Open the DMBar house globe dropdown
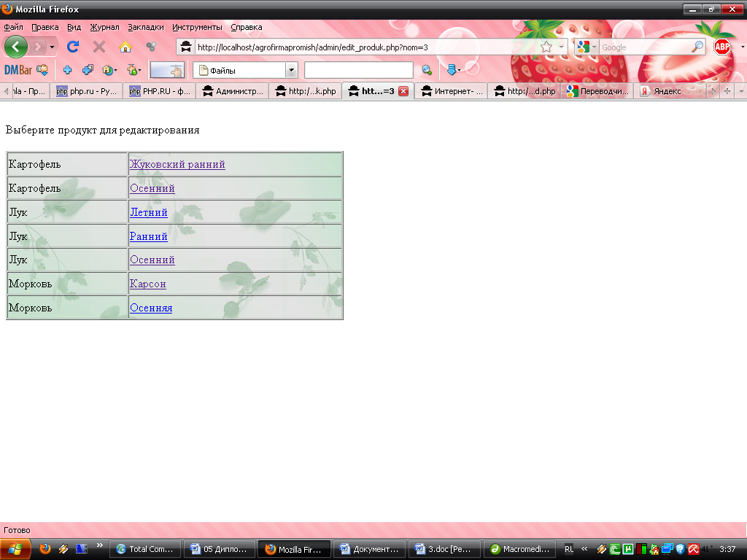 click(109, 70)
